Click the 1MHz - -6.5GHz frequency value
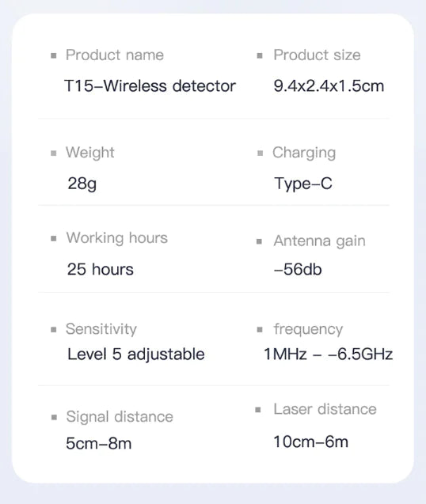Image resolution: width=426 pixels, height=504 pixels. tap(328, 354)
